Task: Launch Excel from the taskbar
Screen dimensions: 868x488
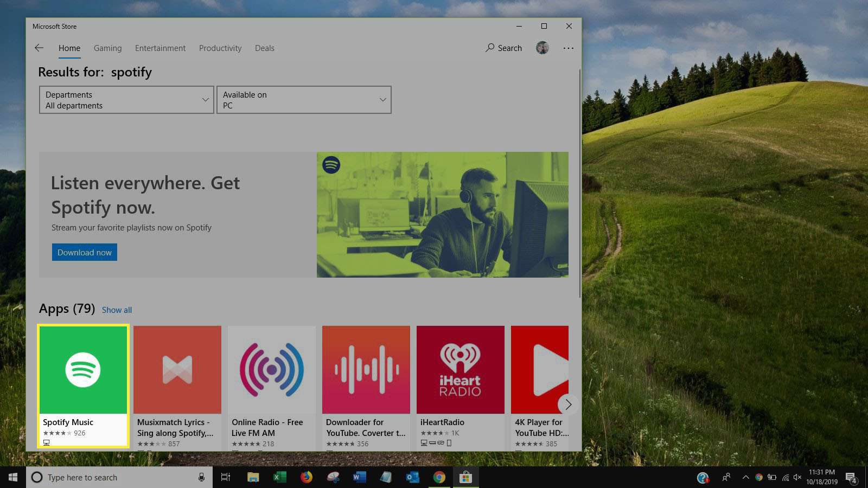Action: [279, 477]
